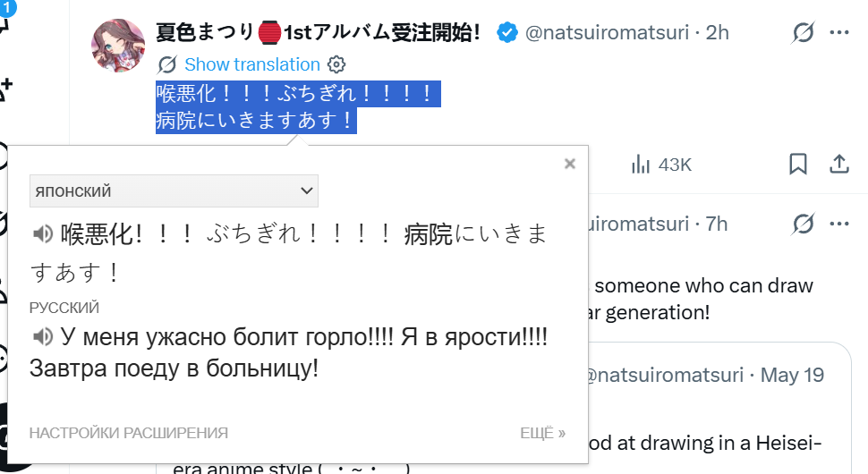Viewport: 868px width, 474px height.
Task: Click Show translation link
Action: [252, 64]
